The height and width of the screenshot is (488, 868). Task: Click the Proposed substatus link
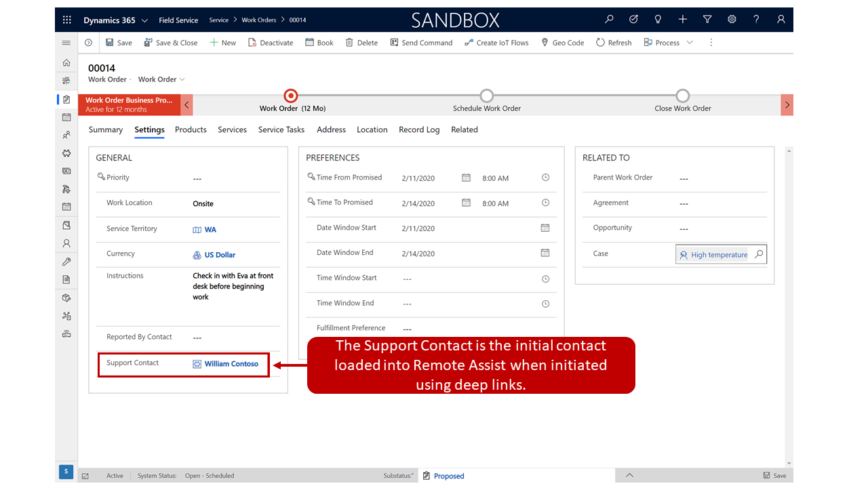(x=449, y=476)
